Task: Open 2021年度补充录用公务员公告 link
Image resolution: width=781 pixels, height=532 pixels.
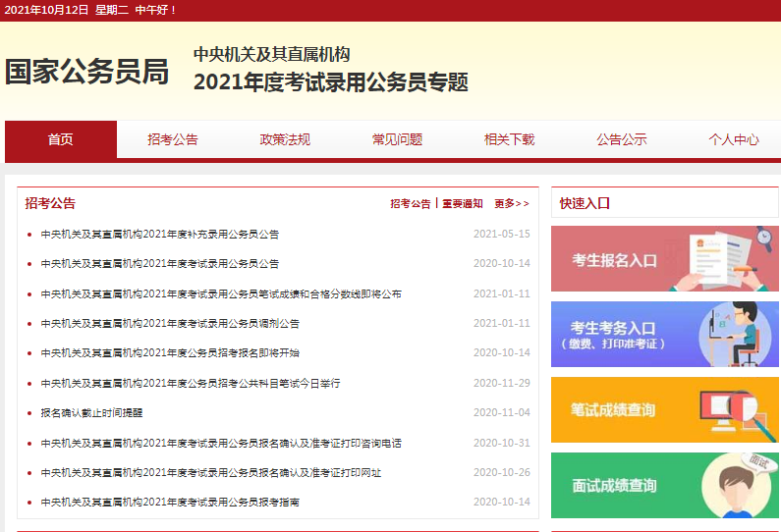Action: pyautogui.click(x=160, y=235)
